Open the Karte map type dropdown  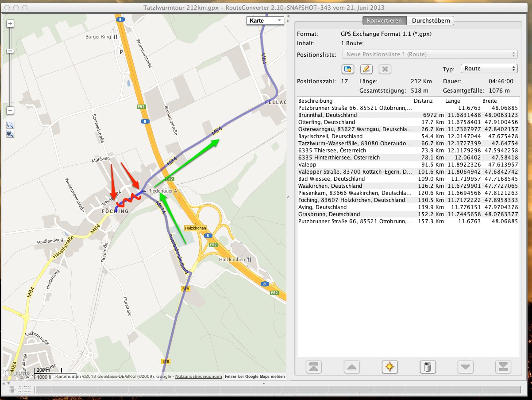tap(265, 21)
